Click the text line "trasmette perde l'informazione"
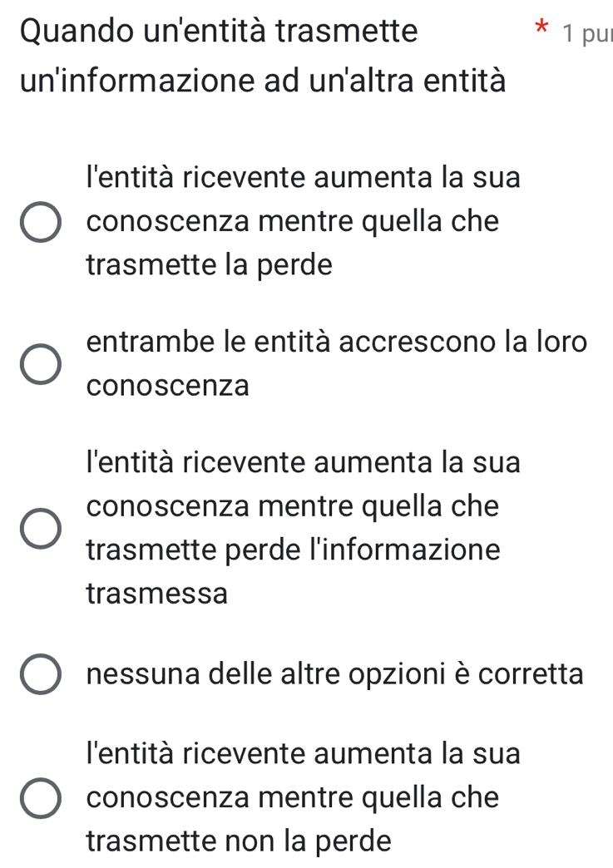This screenshot has height=868, width=613. point(293,550)
